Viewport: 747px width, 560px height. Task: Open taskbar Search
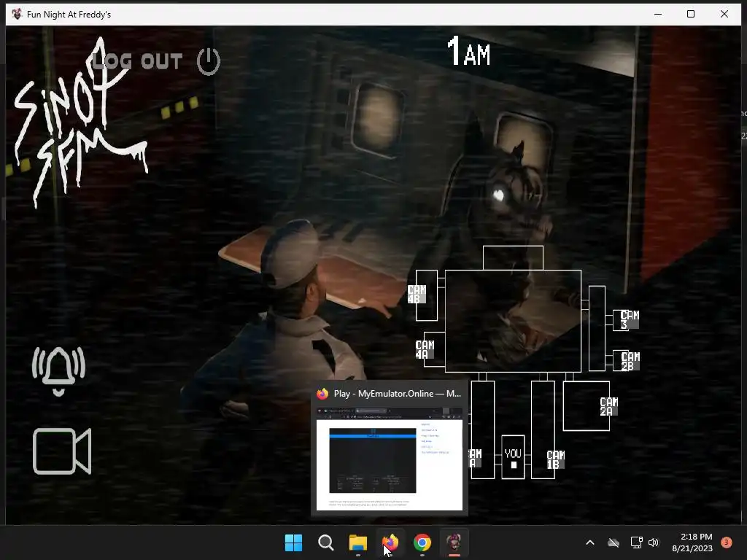[x=326, y=542]
